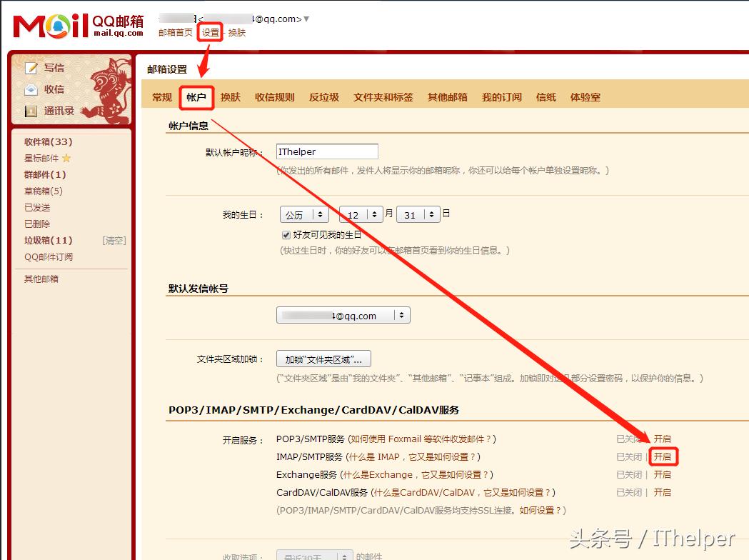Enable IMAP/SMTP service via highlighted 开启

coord(663,456)
